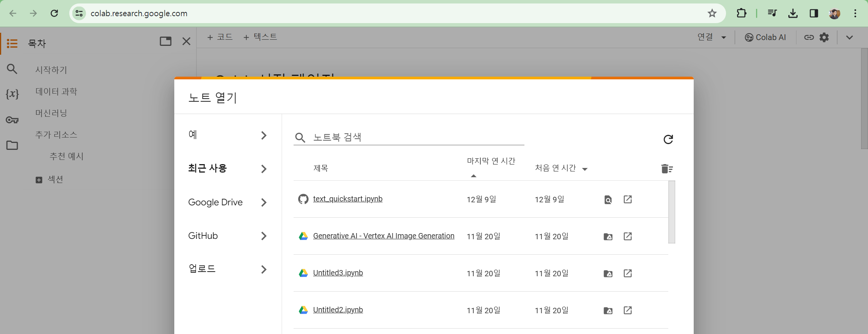Click the table of contents list icon
Screen dimensions: 868x334
(x=12, y=43)
